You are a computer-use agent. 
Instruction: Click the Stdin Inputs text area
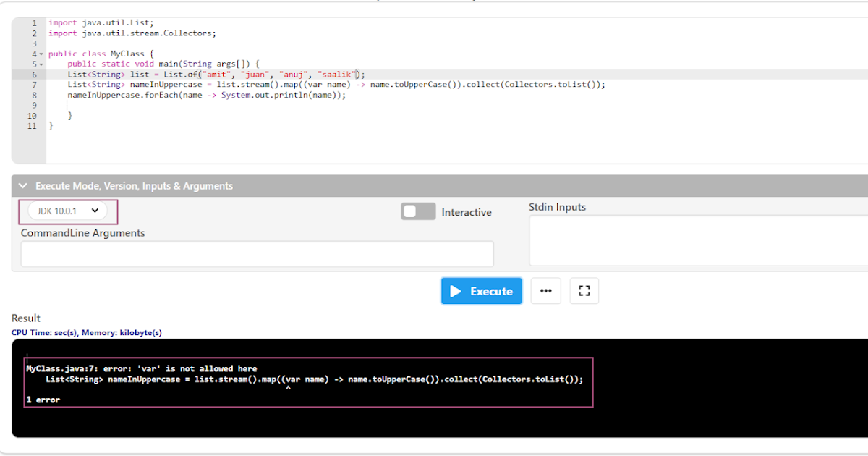point(699,241)
